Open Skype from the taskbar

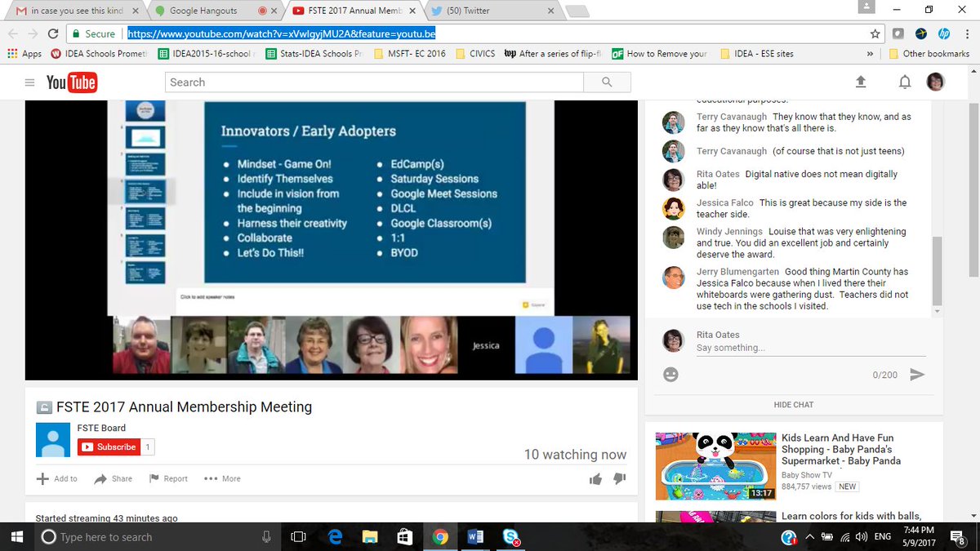point(511,536)
